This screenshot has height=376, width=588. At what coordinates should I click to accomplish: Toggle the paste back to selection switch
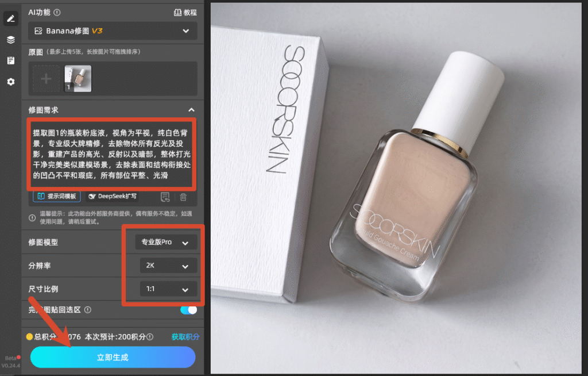click(x=188, y=310)
